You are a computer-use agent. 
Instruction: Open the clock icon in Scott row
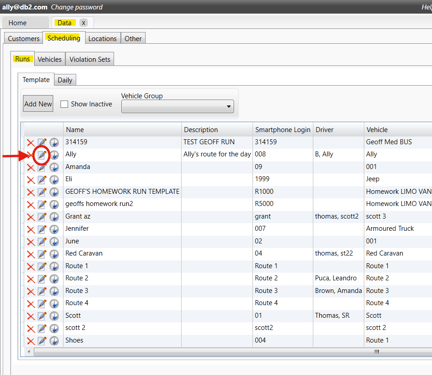[54, 316]
